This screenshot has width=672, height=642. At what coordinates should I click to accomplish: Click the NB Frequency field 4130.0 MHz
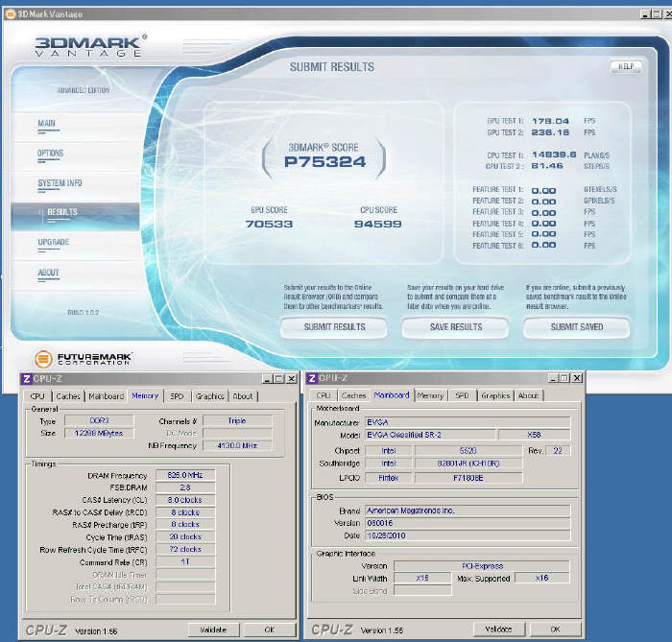237,445
